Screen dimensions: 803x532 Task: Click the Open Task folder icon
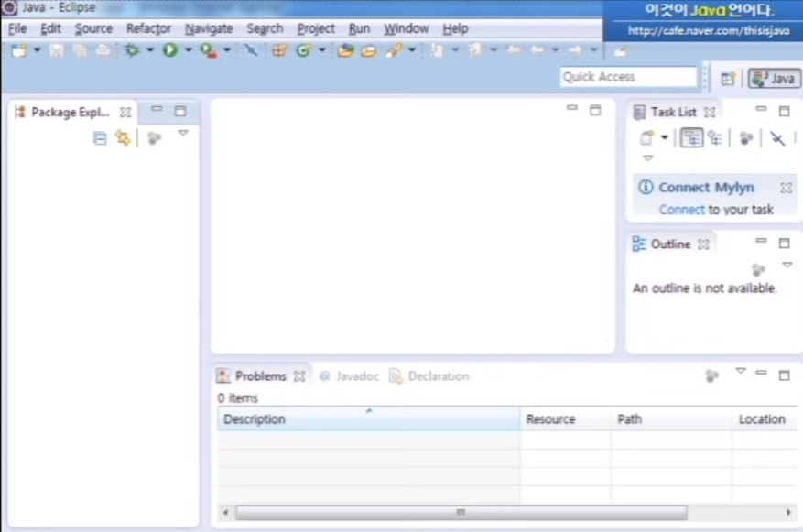point(369,50)
